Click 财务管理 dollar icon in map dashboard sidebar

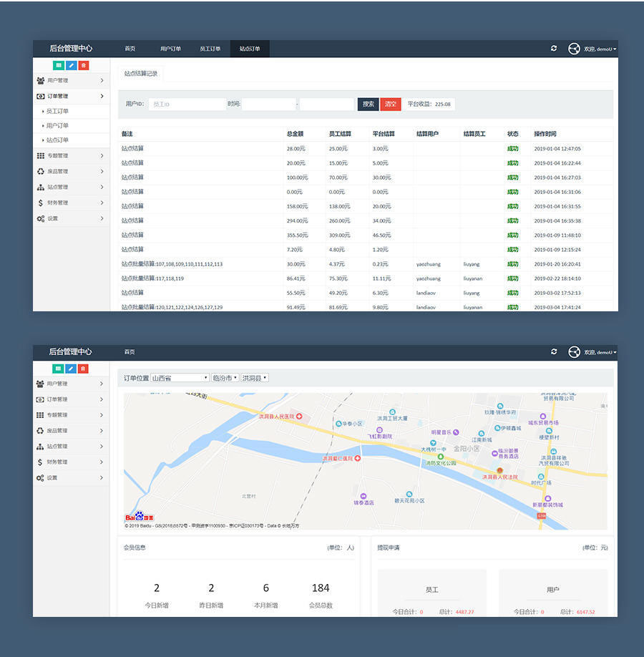[40, 462]
